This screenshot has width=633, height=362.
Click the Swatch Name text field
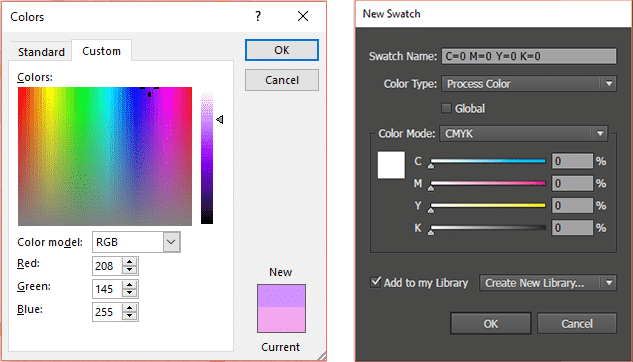pos(529,56)
